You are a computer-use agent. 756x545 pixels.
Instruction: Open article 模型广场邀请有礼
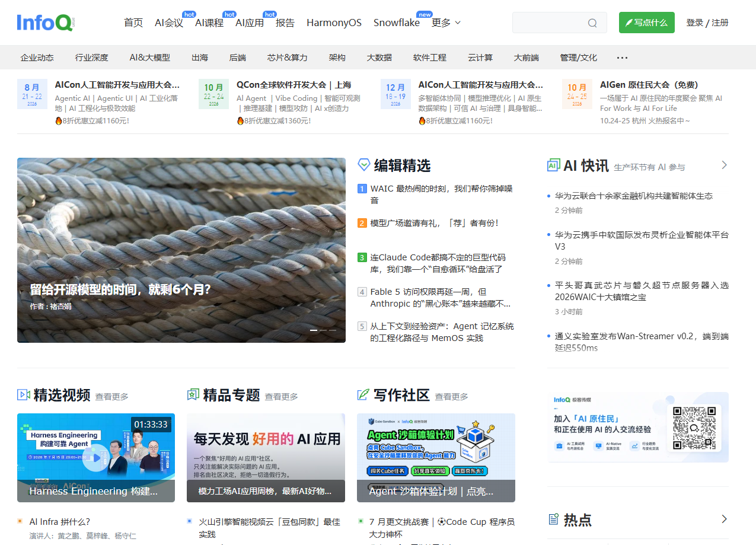[x=435, y=223]
